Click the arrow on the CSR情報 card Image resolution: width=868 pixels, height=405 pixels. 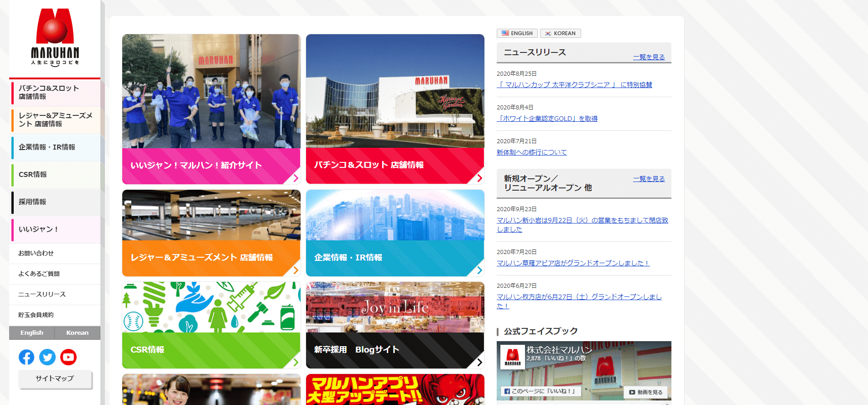pyautogui.click(x=296, y=362)
